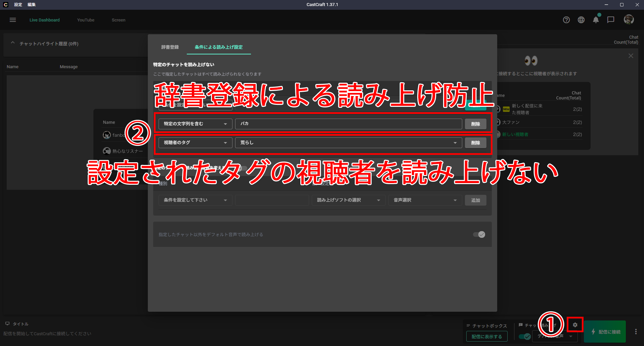The height and width of the screenshot is (346, 644).
Task: Click fanbo viewer avatar
Action: (107, 135)
